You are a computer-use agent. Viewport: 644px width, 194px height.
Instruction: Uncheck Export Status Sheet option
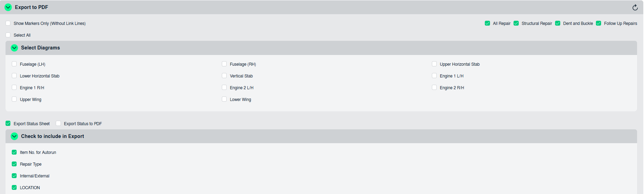pos(8,123)
